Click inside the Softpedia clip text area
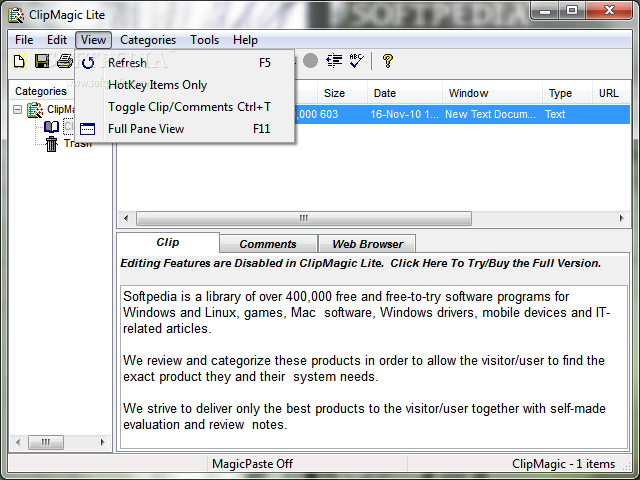 [373, 366]
